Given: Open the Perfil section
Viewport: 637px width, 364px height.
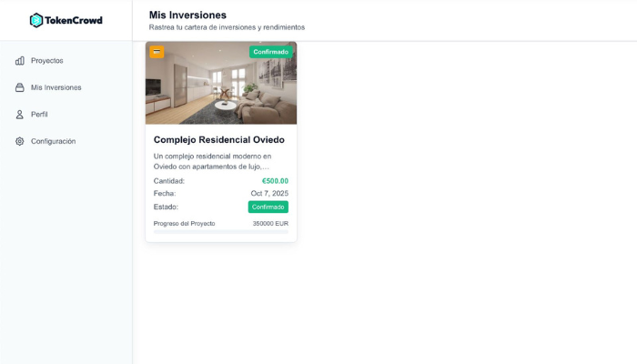Looking at the screenshot, I should coord(39,114).
